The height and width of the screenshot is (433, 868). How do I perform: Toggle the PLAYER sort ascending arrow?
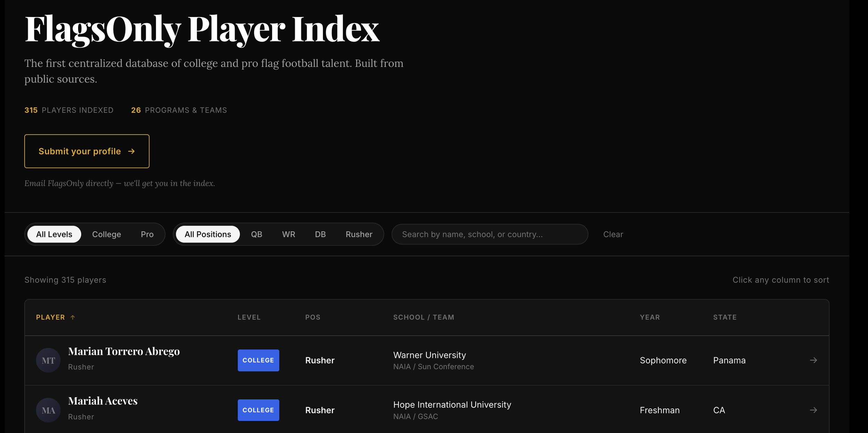[x=73, y=317]
